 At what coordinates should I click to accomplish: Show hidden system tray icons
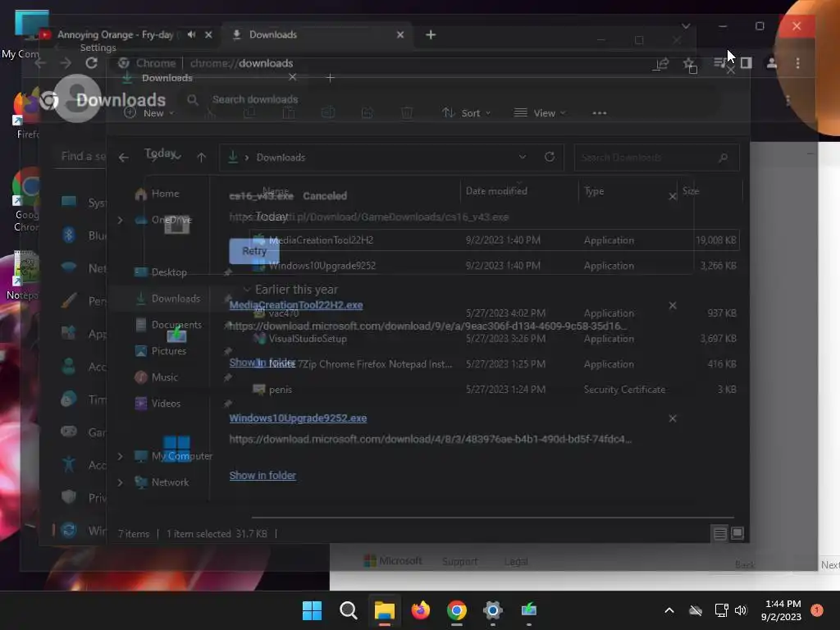(x=669, y=610)
